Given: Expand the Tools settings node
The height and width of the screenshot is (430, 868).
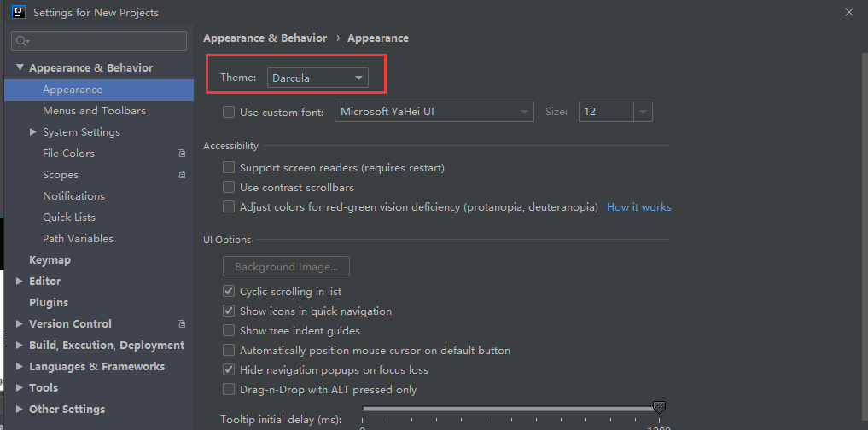Looking at the screenshot, I should [x=20, y=388].
